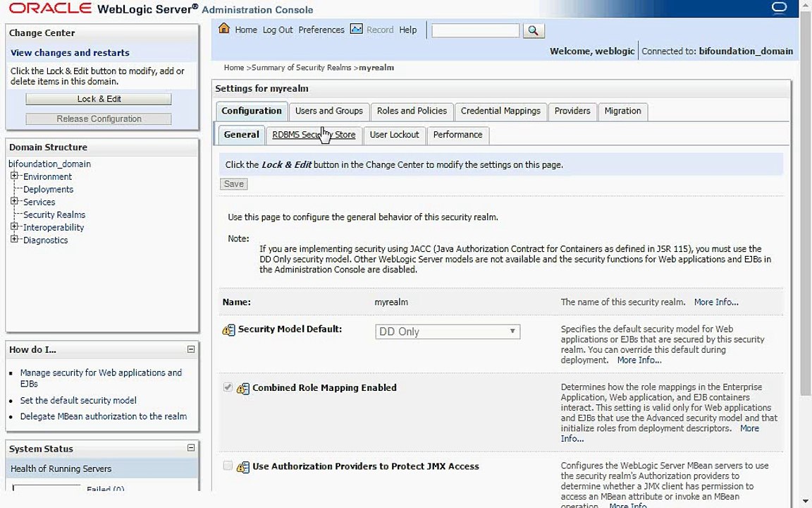Click the Save button
The width and height of the screenshot is (812, 508).
(x=233, y=184)
